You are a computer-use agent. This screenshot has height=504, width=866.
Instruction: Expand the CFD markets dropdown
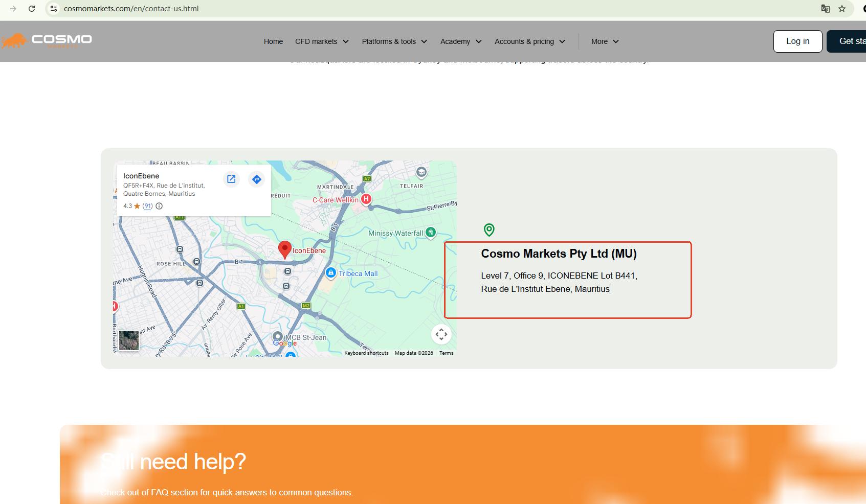322,41
